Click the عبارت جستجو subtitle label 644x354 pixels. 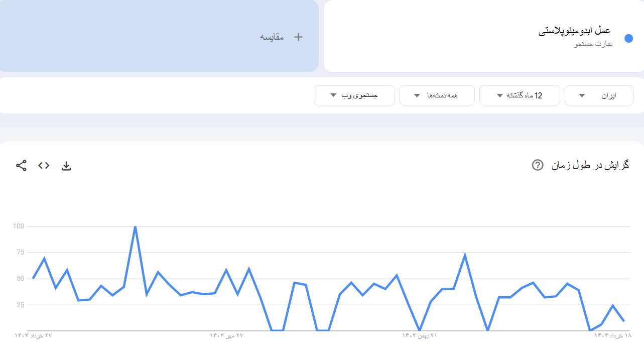pos(594,44)
